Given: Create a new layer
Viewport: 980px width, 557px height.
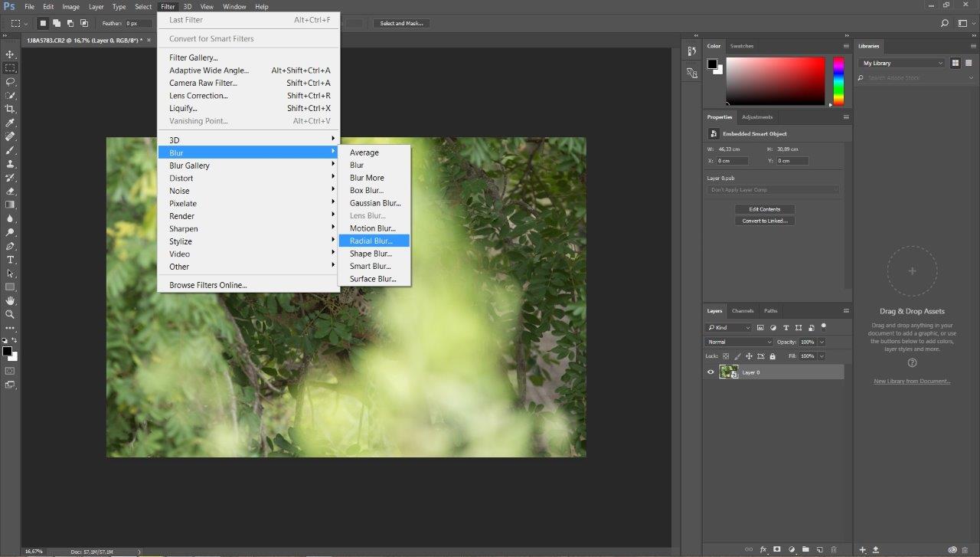Looking at the screenshot, I should tap(820, 549).
